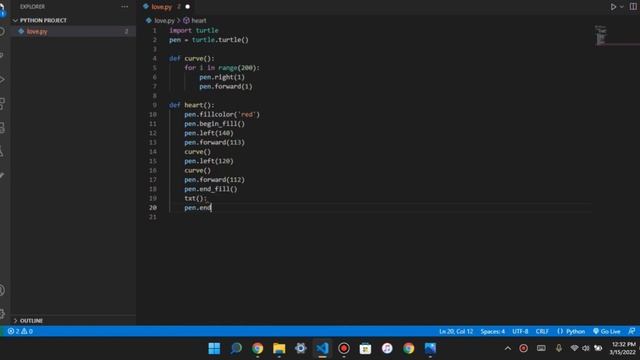640x360 pixels.
Task: Open File Explorer from the taskbar
Action: [x=279, y=348]
